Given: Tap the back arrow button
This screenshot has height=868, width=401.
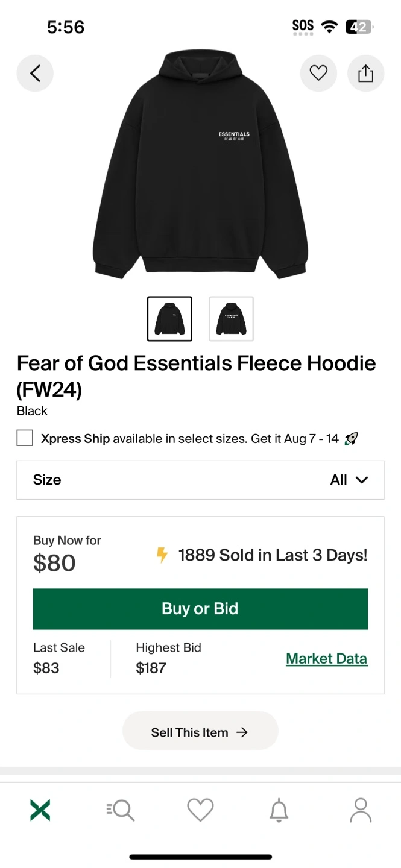Looking at the screenshot, I should coord(35,74).
